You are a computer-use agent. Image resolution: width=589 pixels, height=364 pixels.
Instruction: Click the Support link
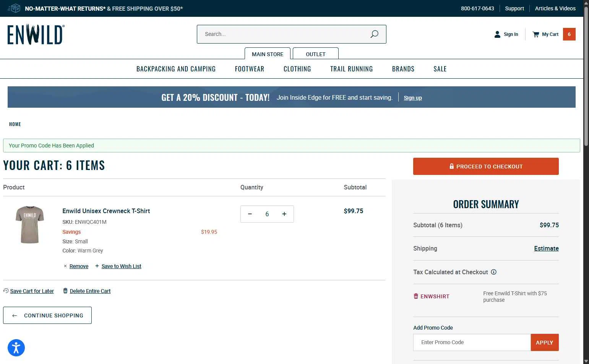tap(514, 8)
